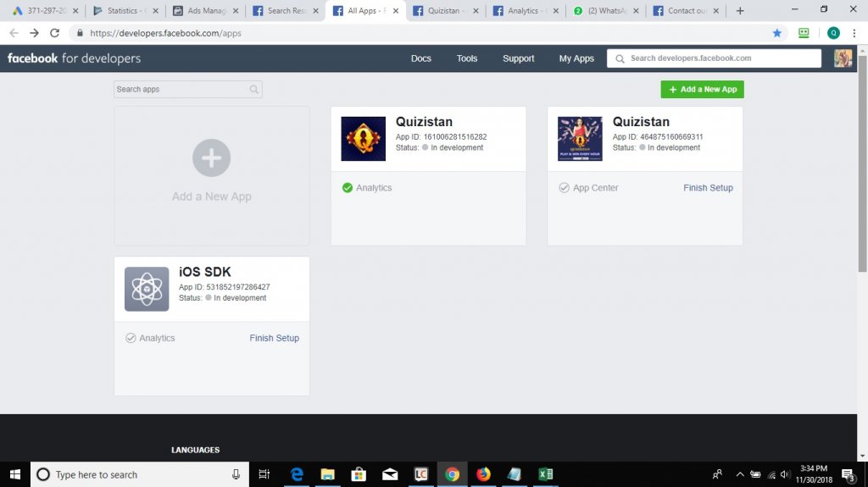Open the second Quizistan app thumbnail (App ID 464875160669311)
This screenshot has height=487, width=868.
pyautogui.click(x=580, y=139)
